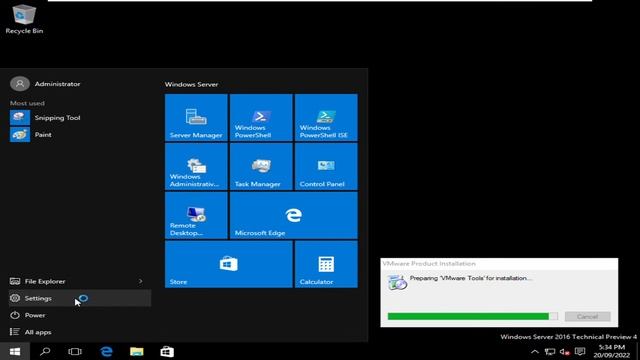Open the Action Center notifications icon
This screenshot has height=360, width=640.
pos(580,352)
